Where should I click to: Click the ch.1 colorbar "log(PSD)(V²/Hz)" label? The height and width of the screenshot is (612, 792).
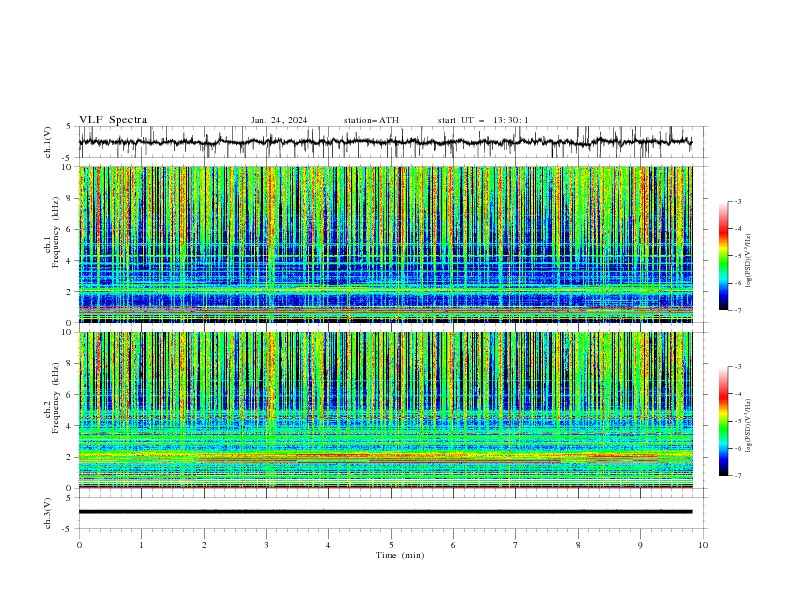pos(748,261)
